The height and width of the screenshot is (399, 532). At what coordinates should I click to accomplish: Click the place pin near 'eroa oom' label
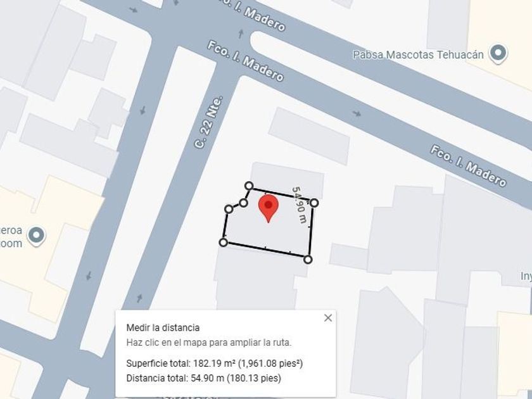[36, 236]
